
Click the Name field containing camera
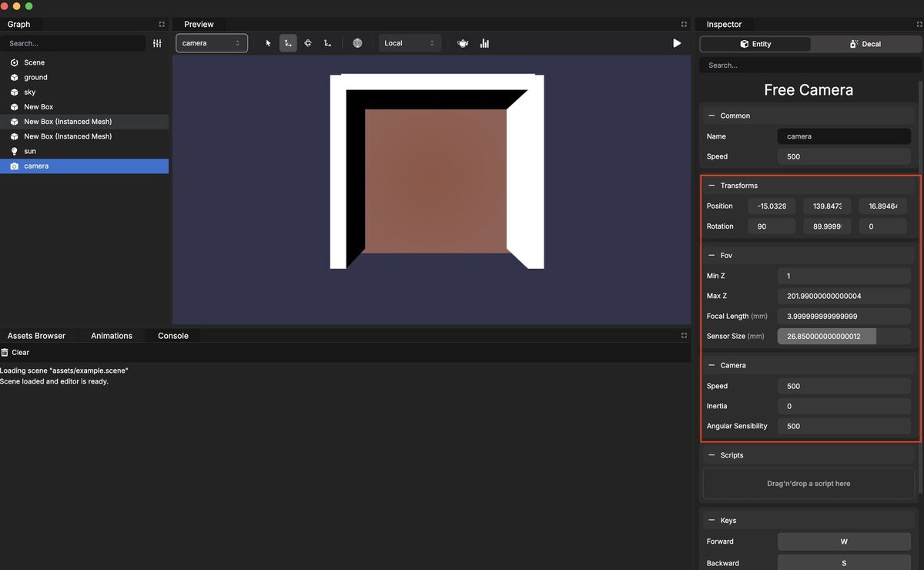(x=844, y=136)
